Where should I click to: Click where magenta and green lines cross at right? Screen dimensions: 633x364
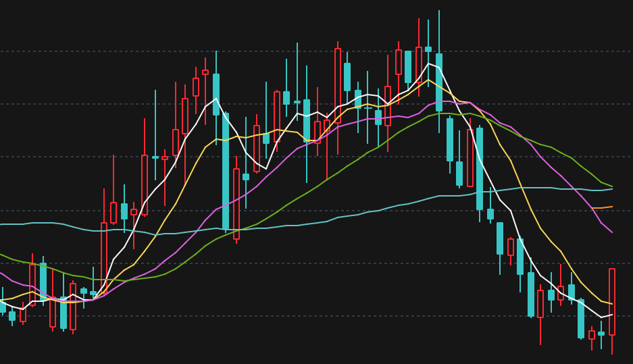(522, 136)
